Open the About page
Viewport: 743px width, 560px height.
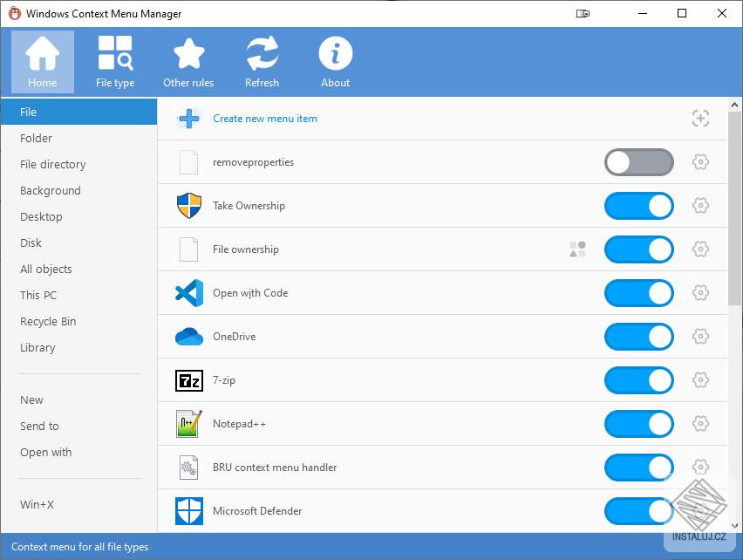pyautogui.click(x=336, y=62)
